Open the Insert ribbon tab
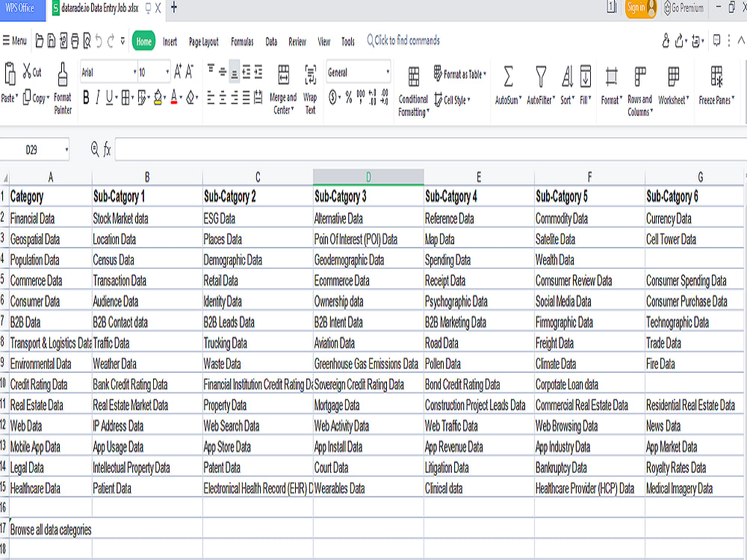Screen dimensions: 747x560 pos(170,41)
